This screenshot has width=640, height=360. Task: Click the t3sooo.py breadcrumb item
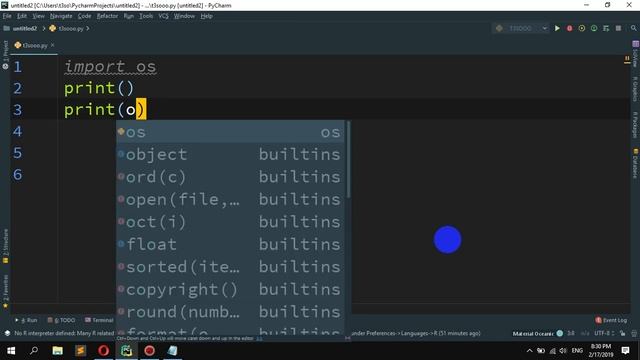[x=67, y=29]
